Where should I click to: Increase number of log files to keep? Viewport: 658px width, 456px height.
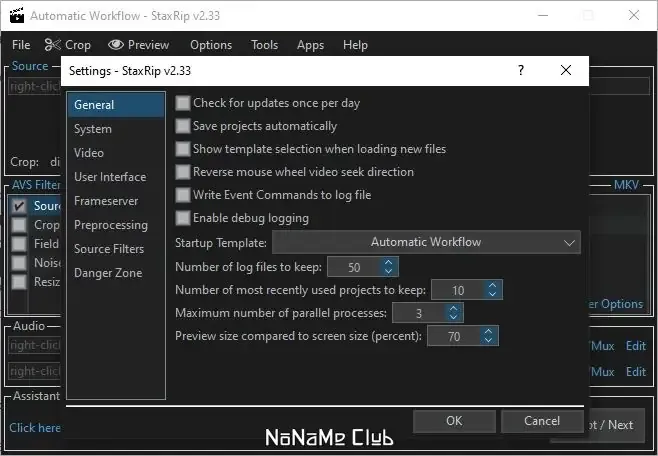coord(389,263)
